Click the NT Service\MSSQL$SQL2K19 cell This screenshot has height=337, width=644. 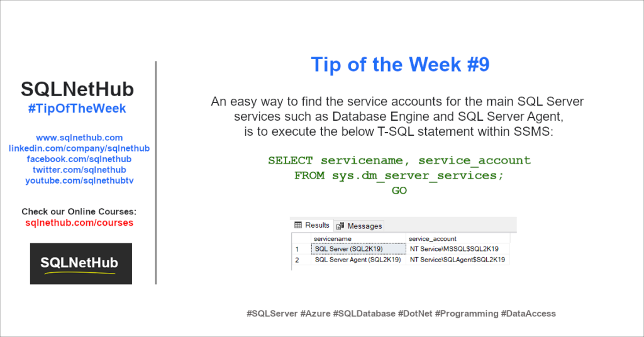coord(458,249)
